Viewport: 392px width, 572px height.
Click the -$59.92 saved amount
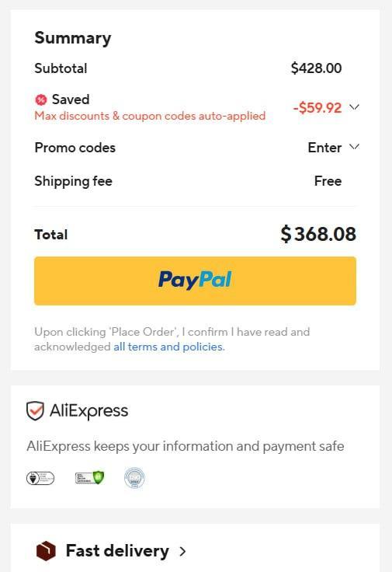pos(317,107)
